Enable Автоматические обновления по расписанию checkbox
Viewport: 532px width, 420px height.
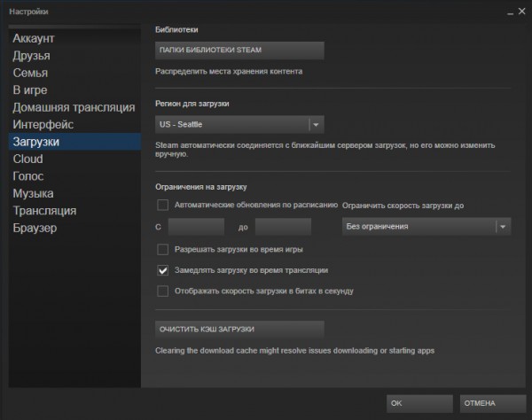click(163, 205)
